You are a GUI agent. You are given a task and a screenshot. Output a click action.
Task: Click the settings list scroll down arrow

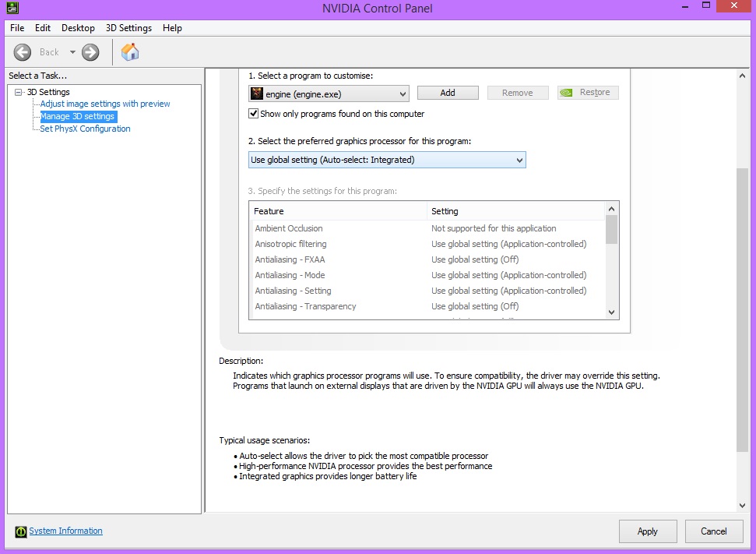(611, 312)
